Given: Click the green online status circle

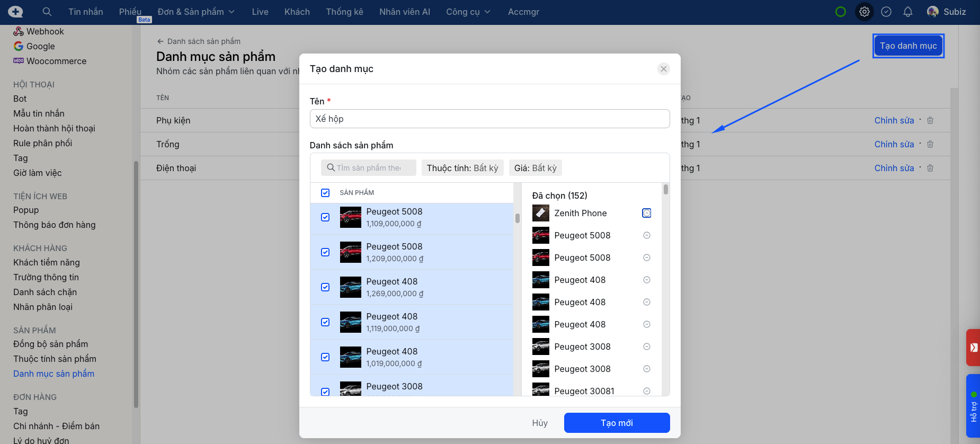Looking at the screenshot, I should [841, 12].
